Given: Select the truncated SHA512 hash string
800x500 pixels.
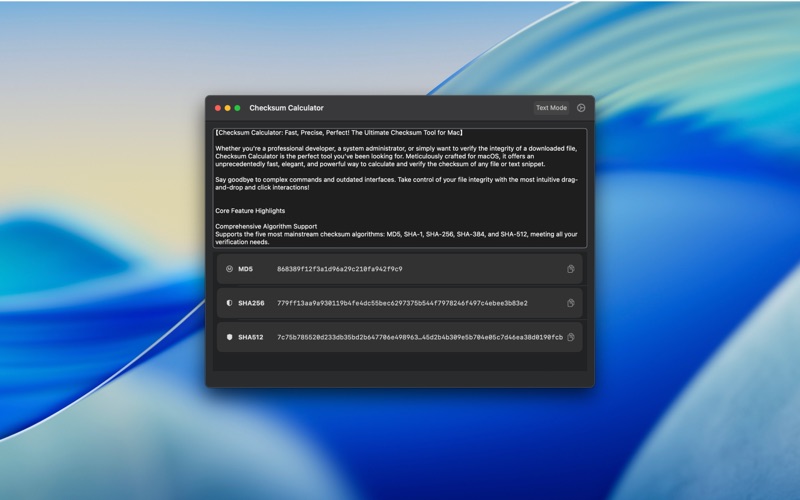Looking at the screenshot, I should (x=419, y=337).
